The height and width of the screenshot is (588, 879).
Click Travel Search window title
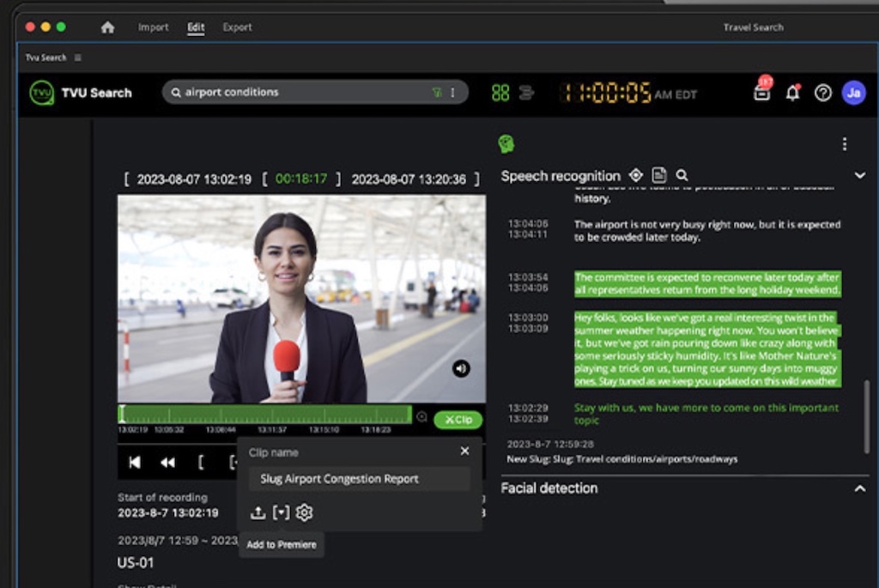point(753,27)
